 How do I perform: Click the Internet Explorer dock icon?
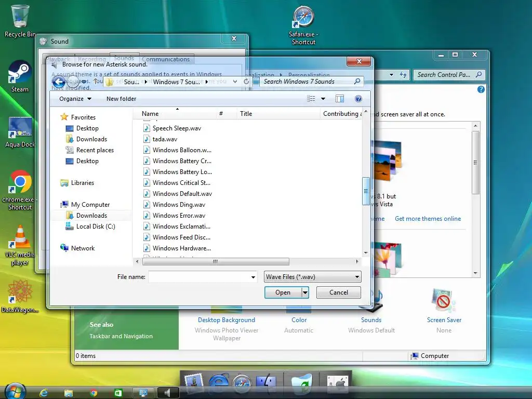[x=218, y=383]
